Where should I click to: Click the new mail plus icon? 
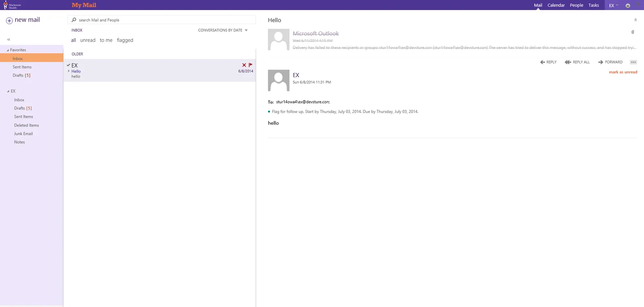coord(9,21)
